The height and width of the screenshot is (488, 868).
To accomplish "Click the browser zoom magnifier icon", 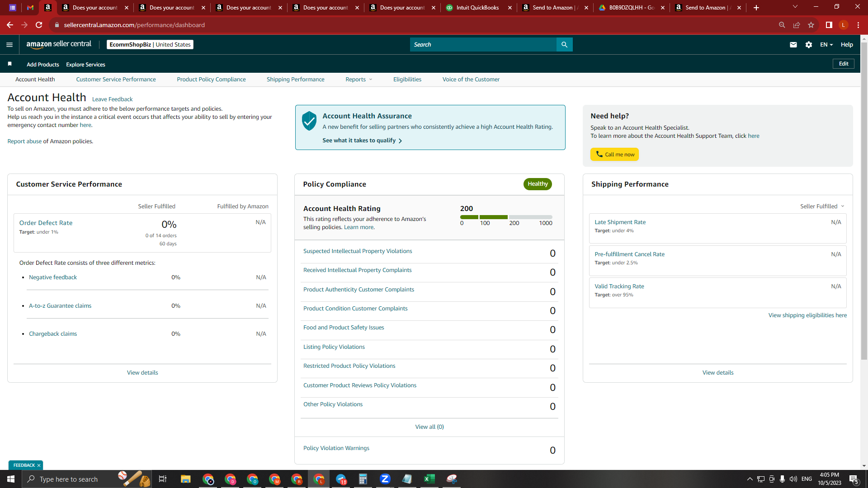I will [782, 25].
